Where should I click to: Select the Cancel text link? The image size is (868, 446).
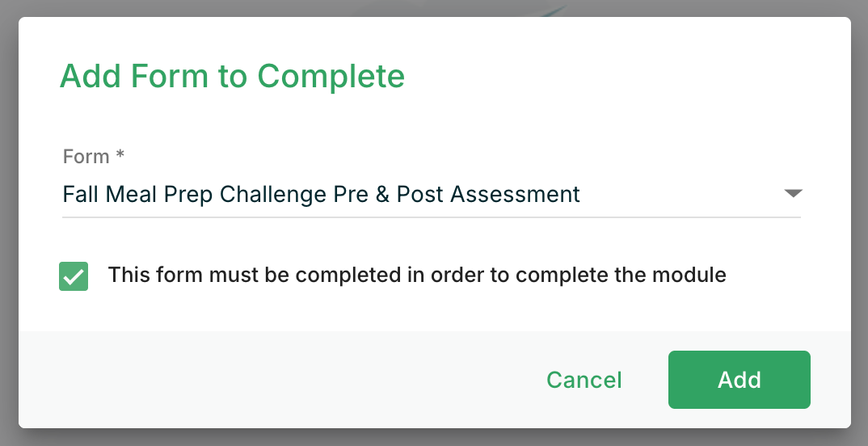(584, 380)
